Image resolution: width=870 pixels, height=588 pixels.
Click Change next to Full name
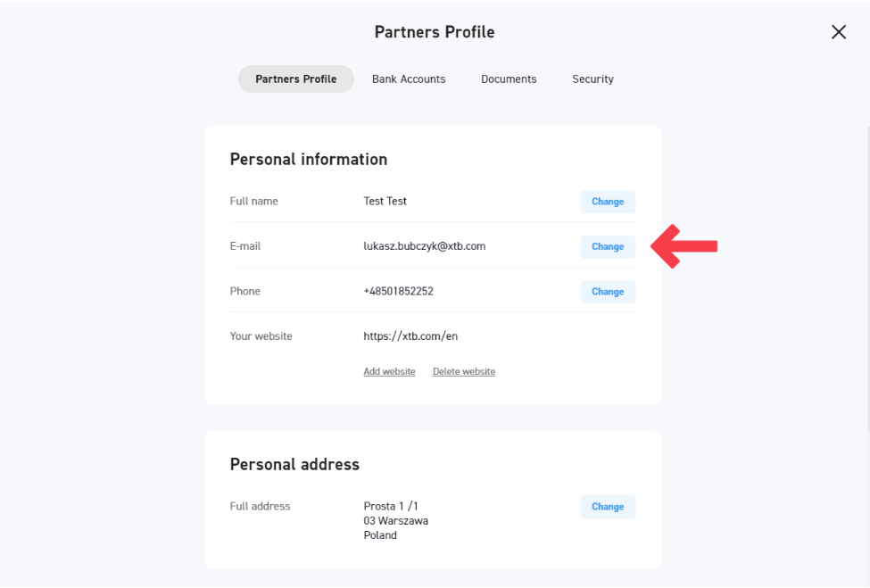point(608,202)
